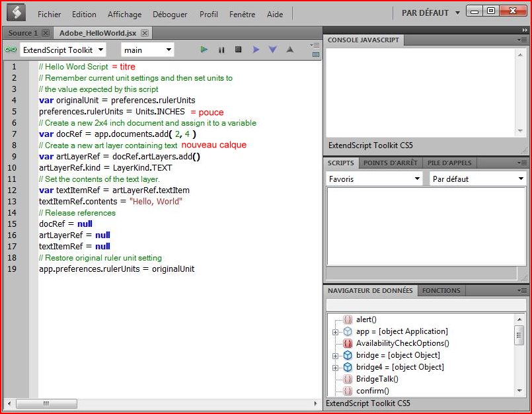
Task: Pause script execution with the pause icon
Action: pos(221,50)
